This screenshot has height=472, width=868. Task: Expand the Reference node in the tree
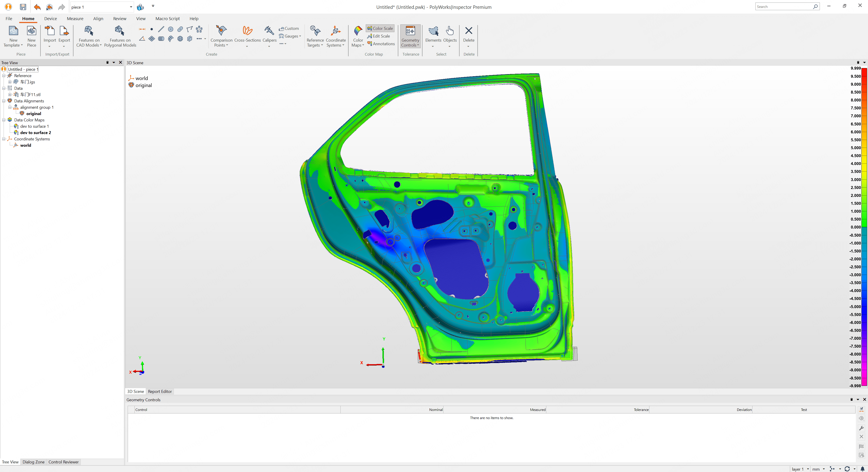point(3,76)
